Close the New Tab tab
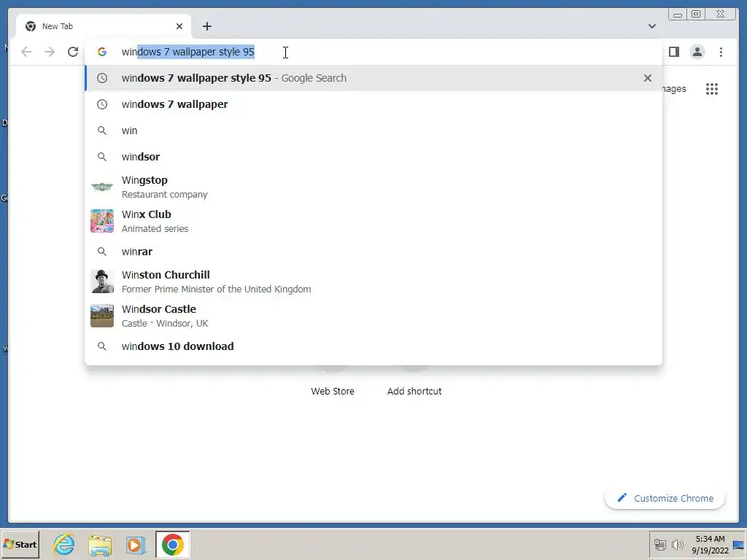The height and width of the screenshot is (560, 747). (179, 26)
